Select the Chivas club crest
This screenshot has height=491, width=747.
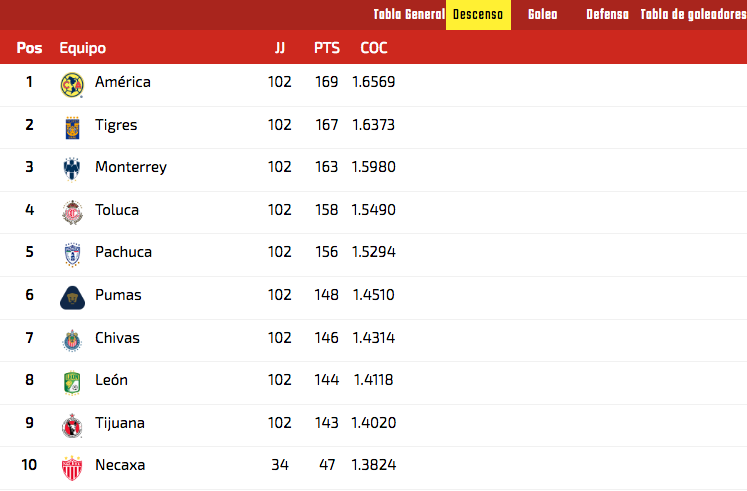pos(72,341)
